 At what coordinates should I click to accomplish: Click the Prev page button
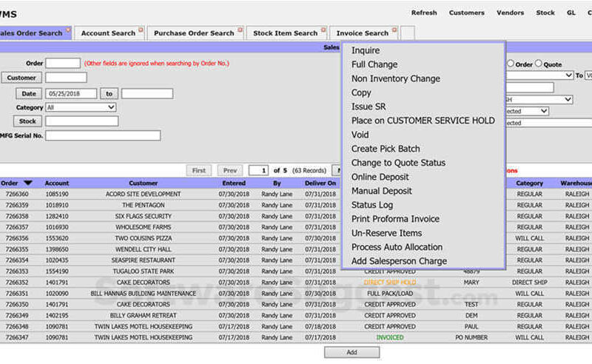pyautogui.click(x=230, y=170)
